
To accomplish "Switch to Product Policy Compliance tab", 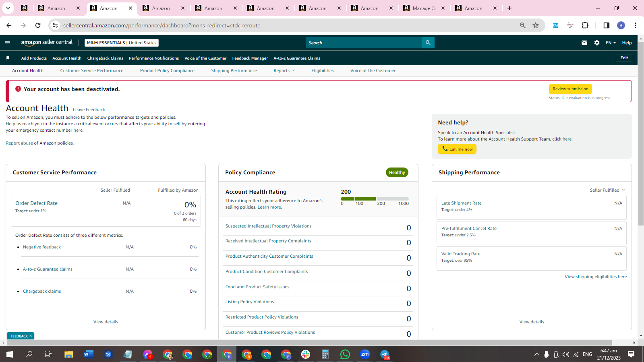I will (167, 70).
